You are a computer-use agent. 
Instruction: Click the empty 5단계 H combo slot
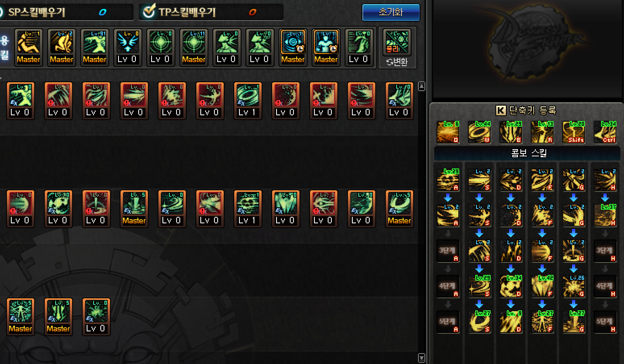point(605,322)
